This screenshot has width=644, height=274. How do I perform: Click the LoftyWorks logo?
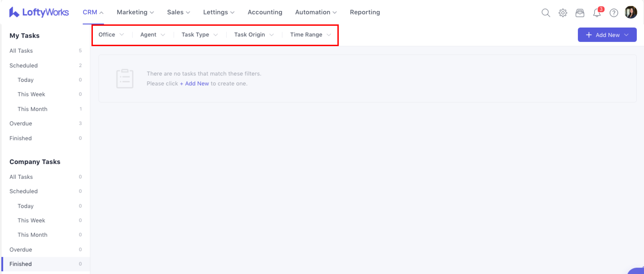pyautogui.click(x=39, y=12)
